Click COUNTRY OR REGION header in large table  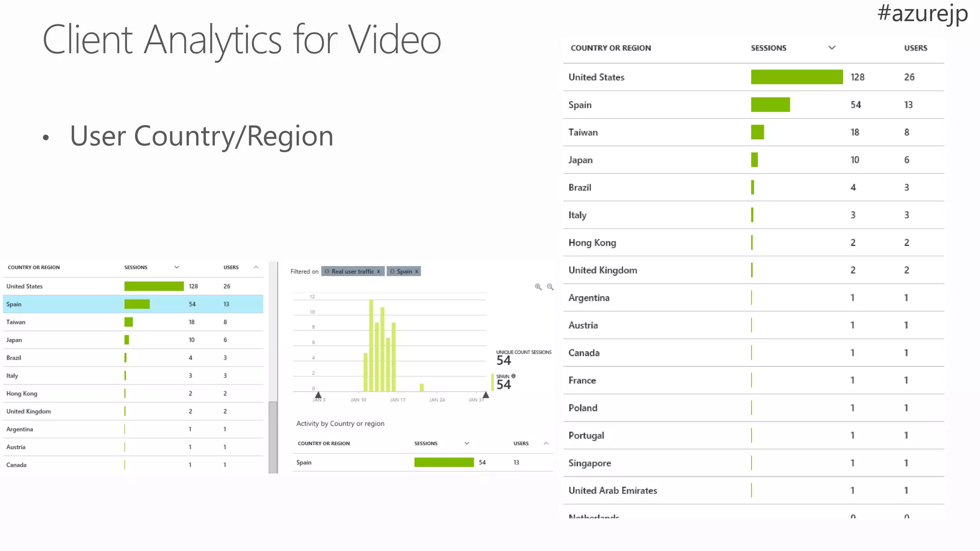click(x=611, y=48)
